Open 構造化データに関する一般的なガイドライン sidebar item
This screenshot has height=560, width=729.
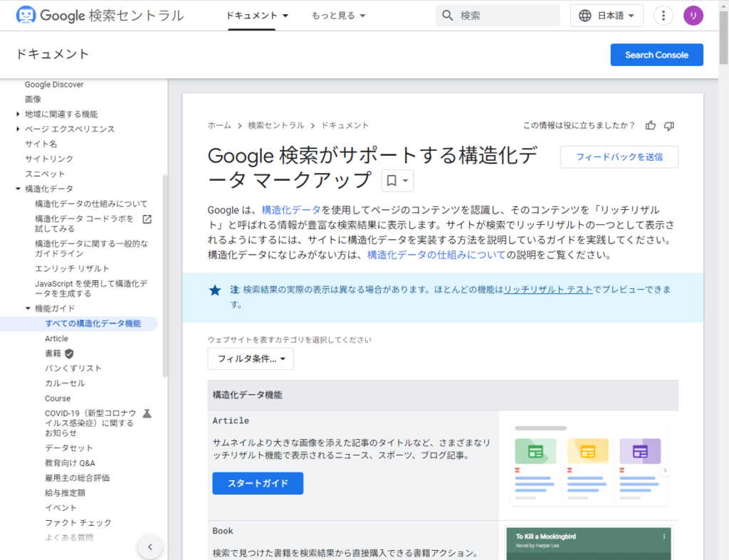[x=92, y=248]
